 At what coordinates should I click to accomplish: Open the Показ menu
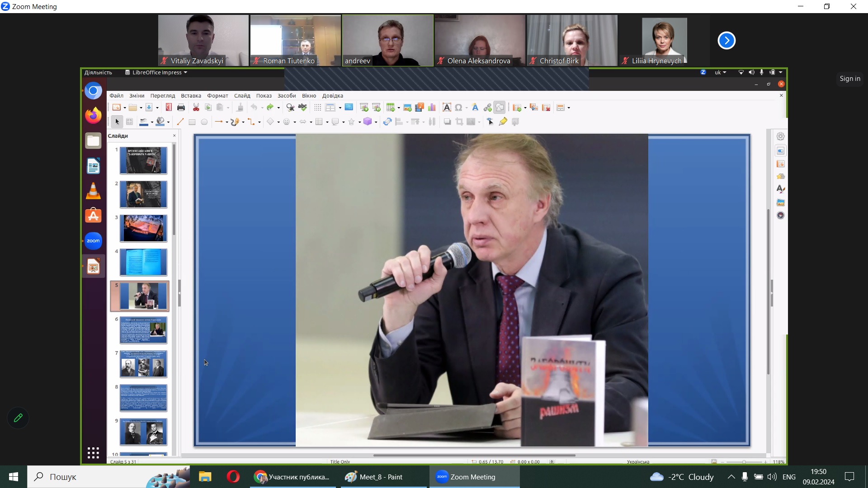tap(264, 96)
